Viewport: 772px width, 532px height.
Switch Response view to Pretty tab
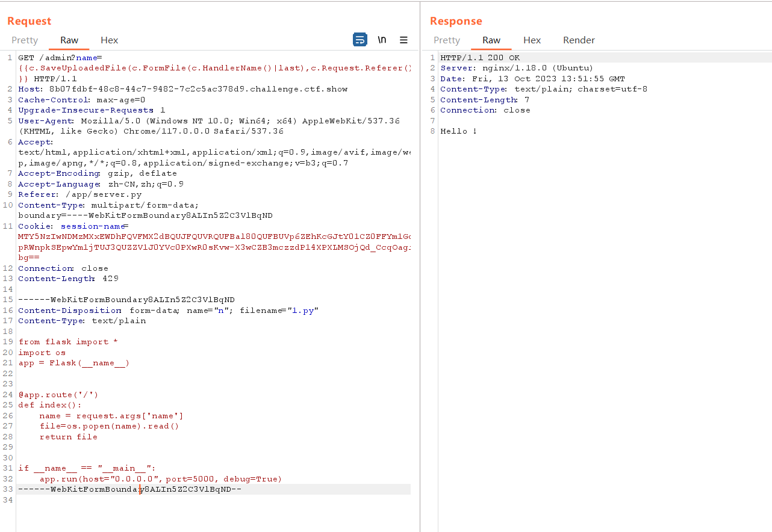click(x=447, y=40)
